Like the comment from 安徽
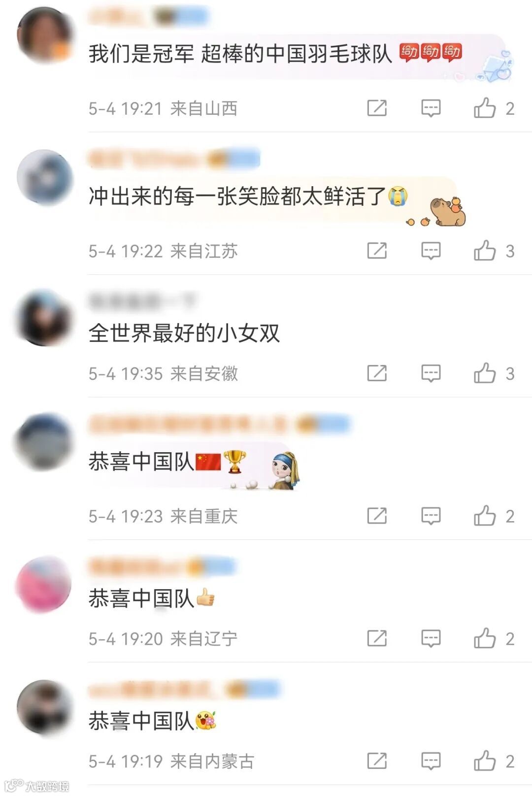The width and height of the screenshot is (532, 796). [485, 373]
